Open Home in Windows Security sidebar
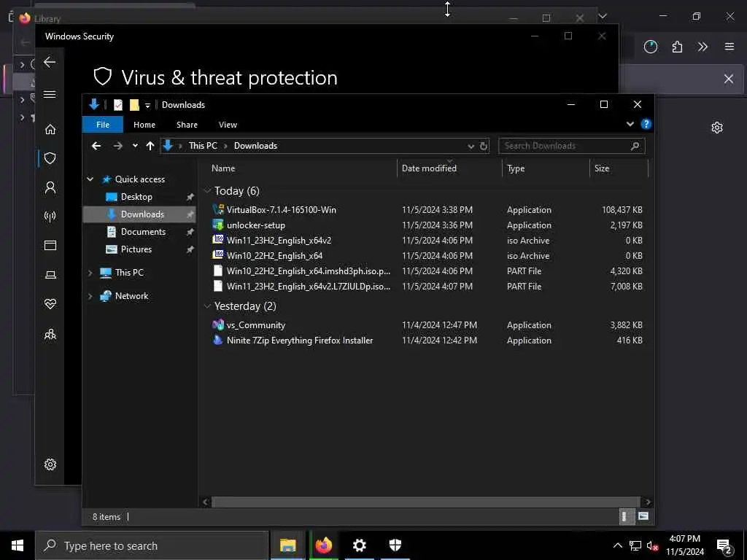The image size is (747, 560). point(50,129)
